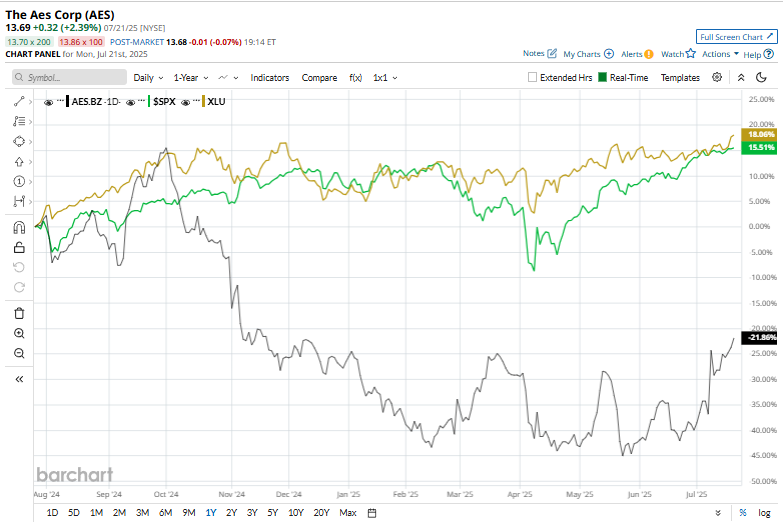This screenshot has height=531, width=783.
Task: Hide the AES.BZ series
Action: [48, 102]
